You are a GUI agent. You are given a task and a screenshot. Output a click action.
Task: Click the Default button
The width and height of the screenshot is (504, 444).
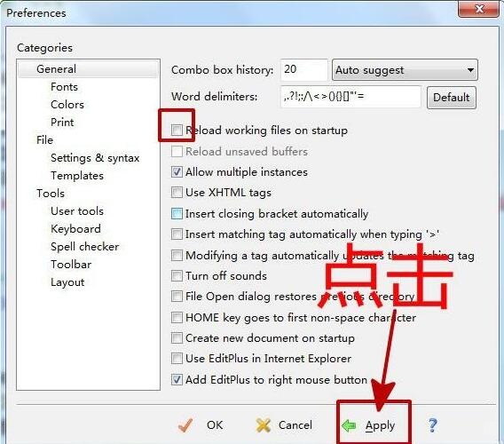(452, 97)
